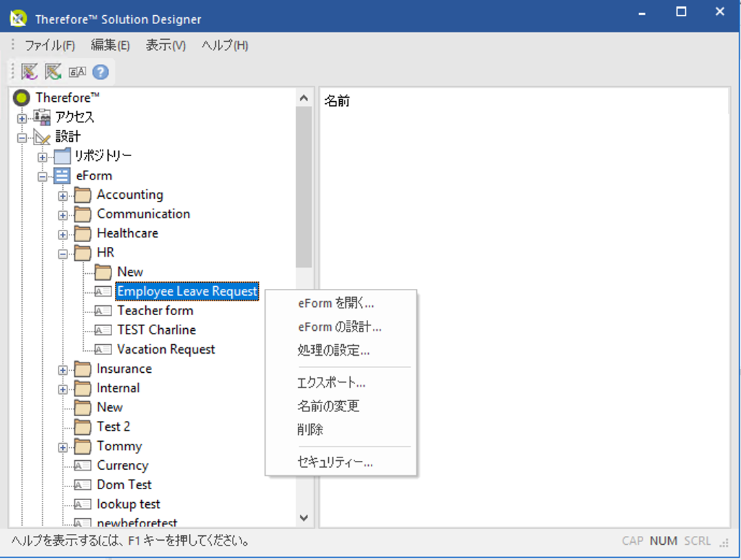This screenshot has height=560, width=741.
Task: Maximize the Solution Designer window
Action: point(681,12)
